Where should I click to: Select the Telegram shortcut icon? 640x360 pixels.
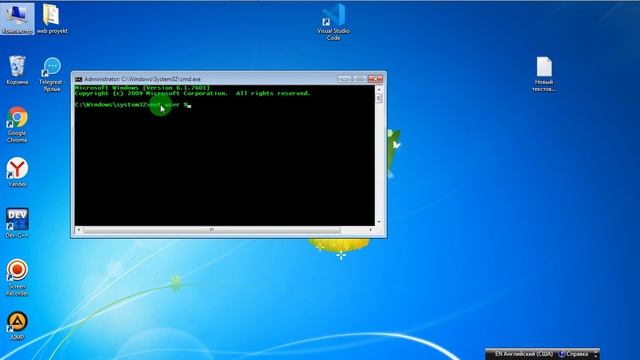click(x=52, y=74)
